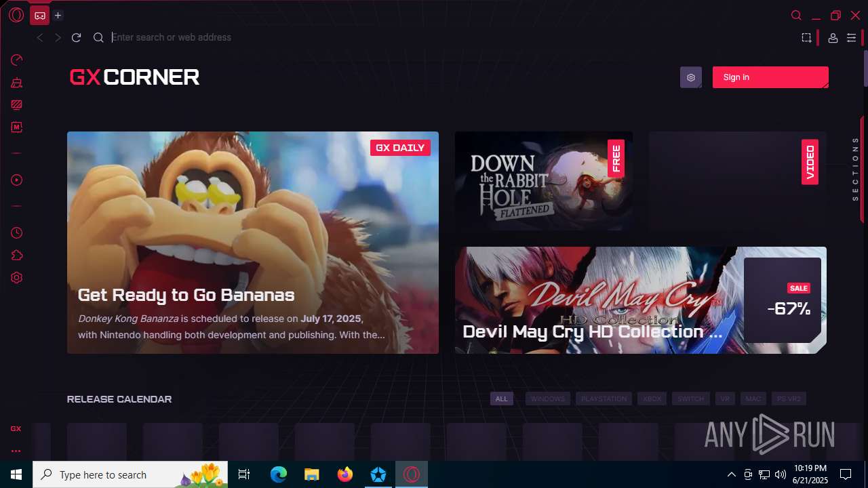Open tab search icon in title bar
This screenshot has height=488, width=868.
pyautogui.click(x=796, y=16)
